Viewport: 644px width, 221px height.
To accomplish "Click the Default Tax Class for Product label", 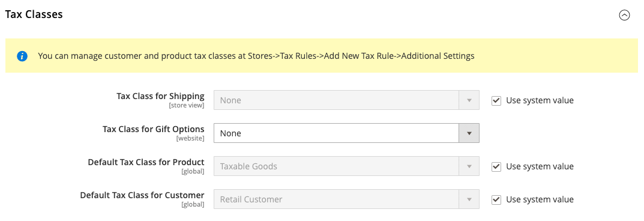I will [x=146, y=162].
